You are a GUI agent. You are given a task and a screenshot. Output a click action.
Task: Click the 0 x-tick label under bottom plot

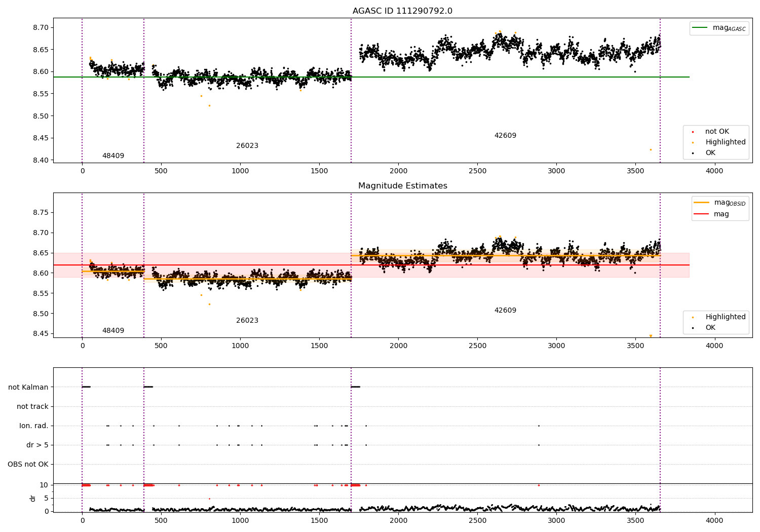[x=82, y=521]
